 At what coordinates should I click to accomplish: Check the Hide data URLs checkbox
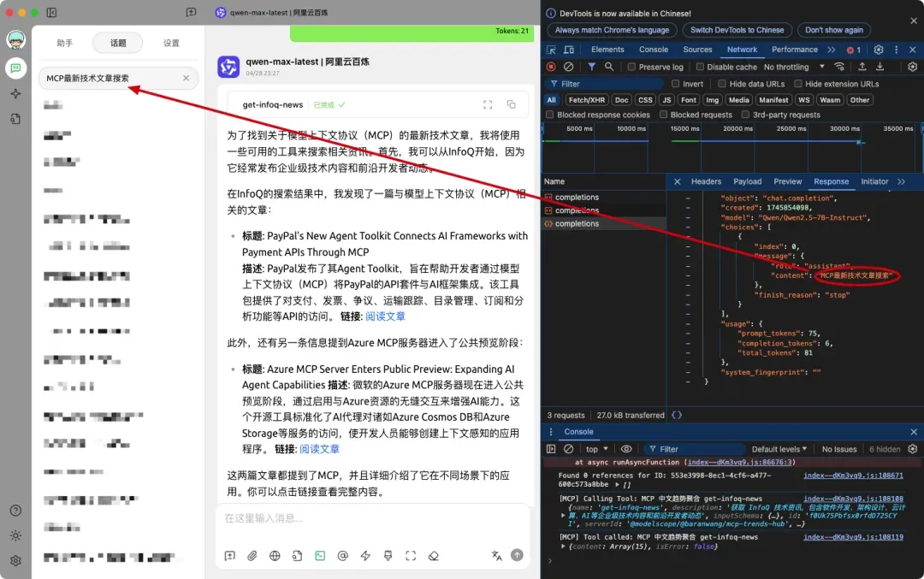[722, 84]
